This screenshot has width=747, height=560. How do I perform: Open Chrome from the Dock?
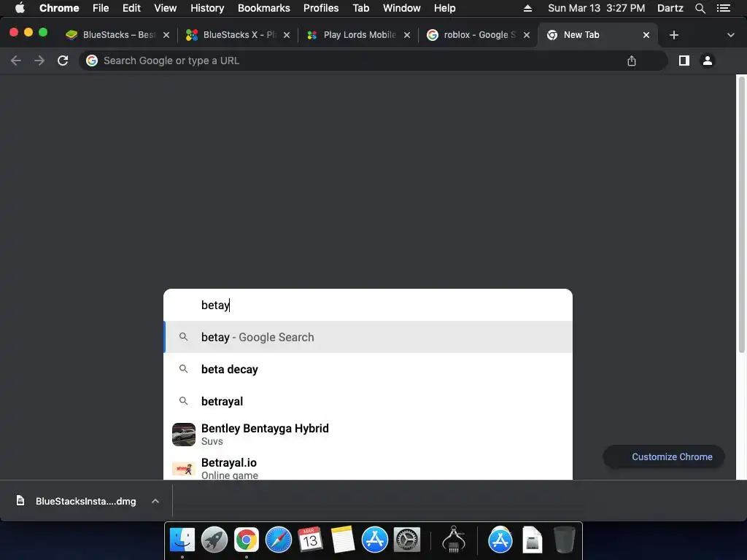click(x=247, y=540)
